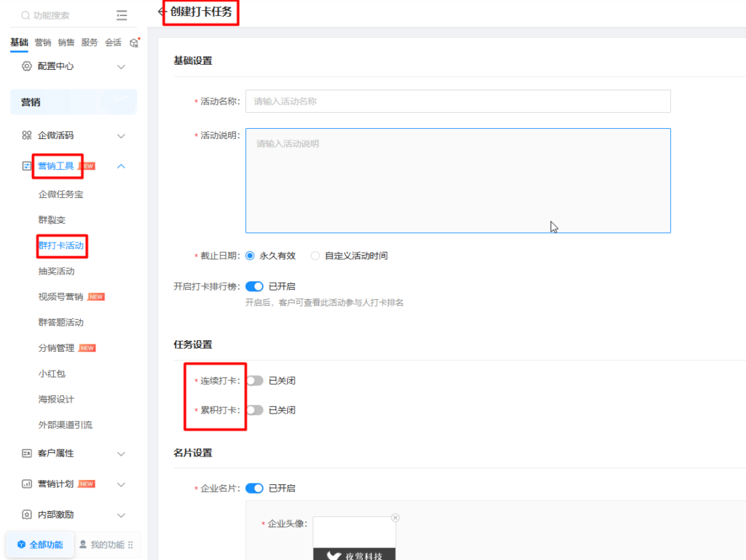The height and width of the screenshot is (560, 746).
Task: Expand the 客户属性 chevron
Action: point(122,454)
